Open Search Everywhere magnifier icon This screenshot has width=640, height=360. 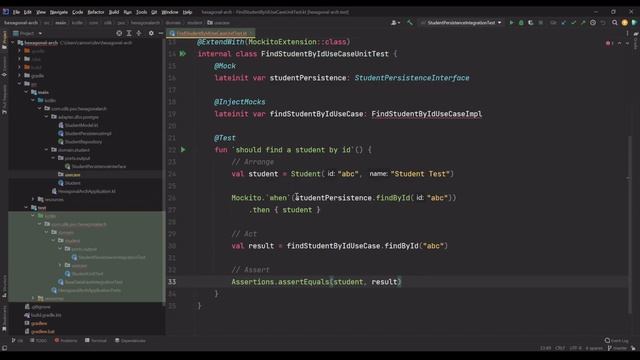615,23
